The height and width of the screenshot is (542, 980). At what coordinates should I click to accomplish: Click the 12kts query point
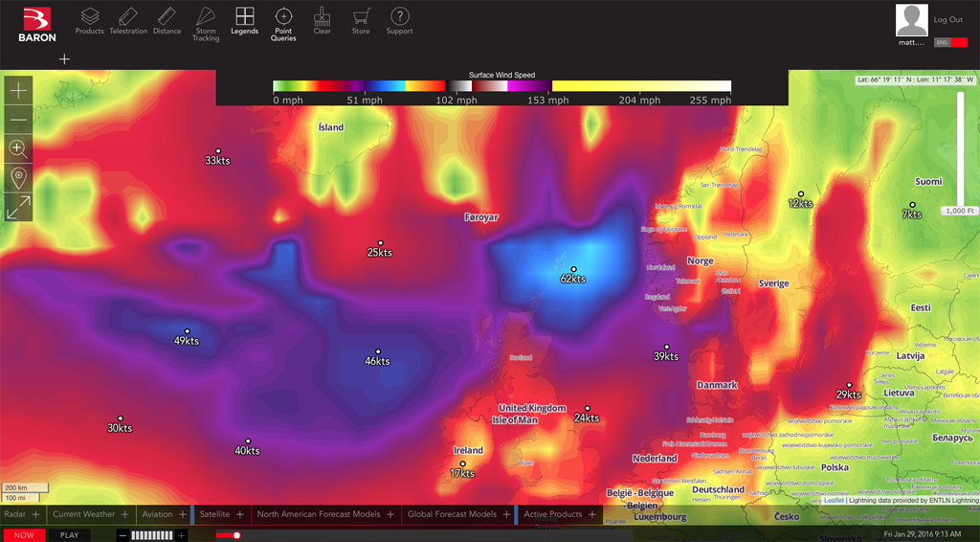click(x=801, y=194)
